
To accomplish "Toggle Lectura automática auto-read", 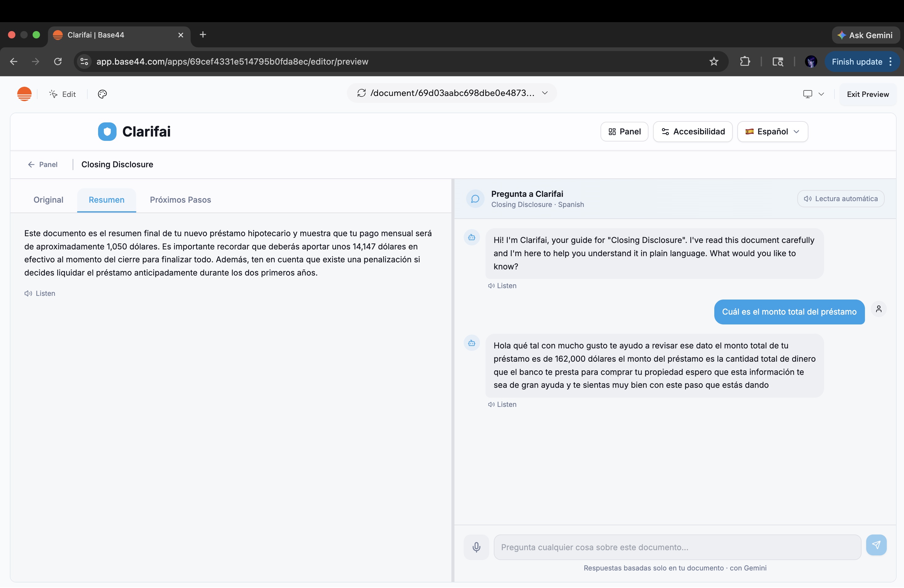I will tap(840, 199).
